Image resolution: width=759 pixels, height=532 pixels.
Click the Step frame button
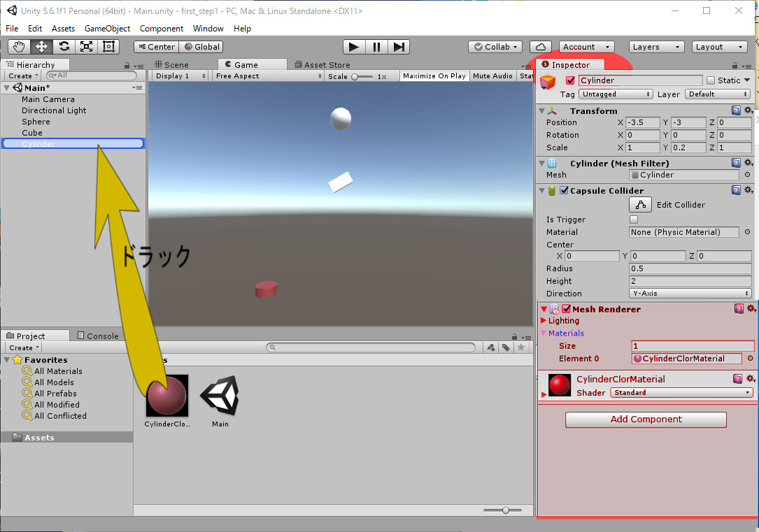(399, 47)
